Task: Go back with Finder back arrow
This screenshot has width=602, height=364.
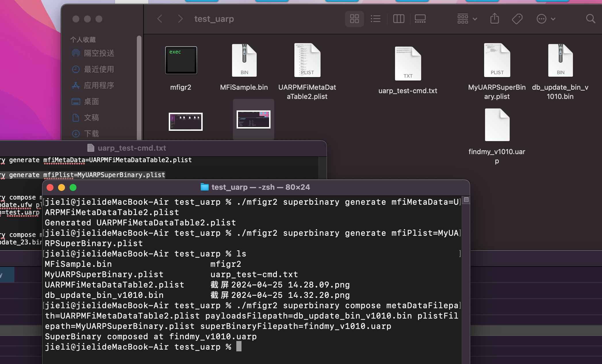Action: click(x=160, y=19)
